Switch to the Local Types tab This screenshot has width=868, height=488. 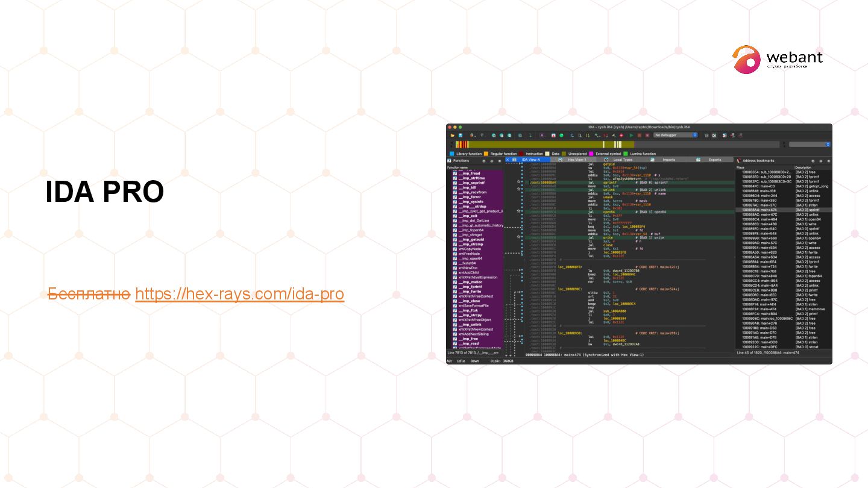click(619, 160)
